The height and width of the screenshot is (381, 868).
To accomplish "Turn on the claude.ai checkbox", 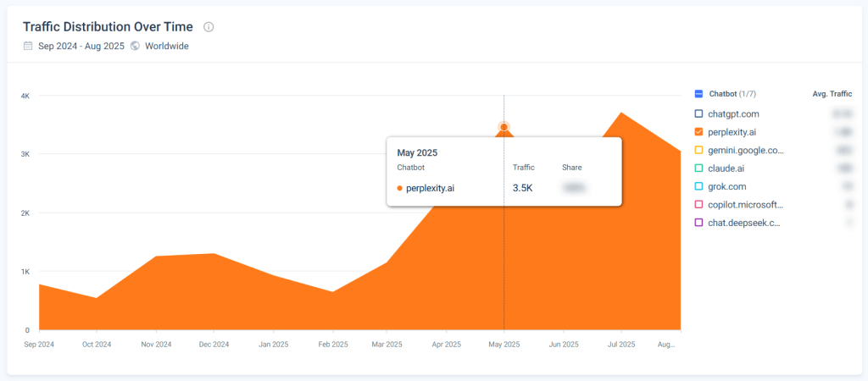I will point(698,168).
